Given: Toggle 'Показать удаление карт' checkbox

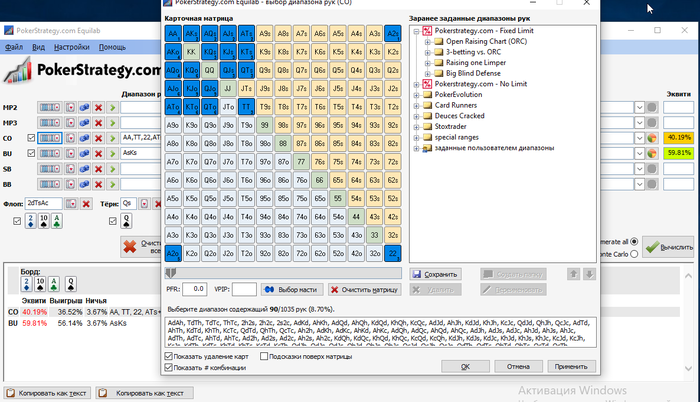Looking at the screenshot, I should (168, 356).
